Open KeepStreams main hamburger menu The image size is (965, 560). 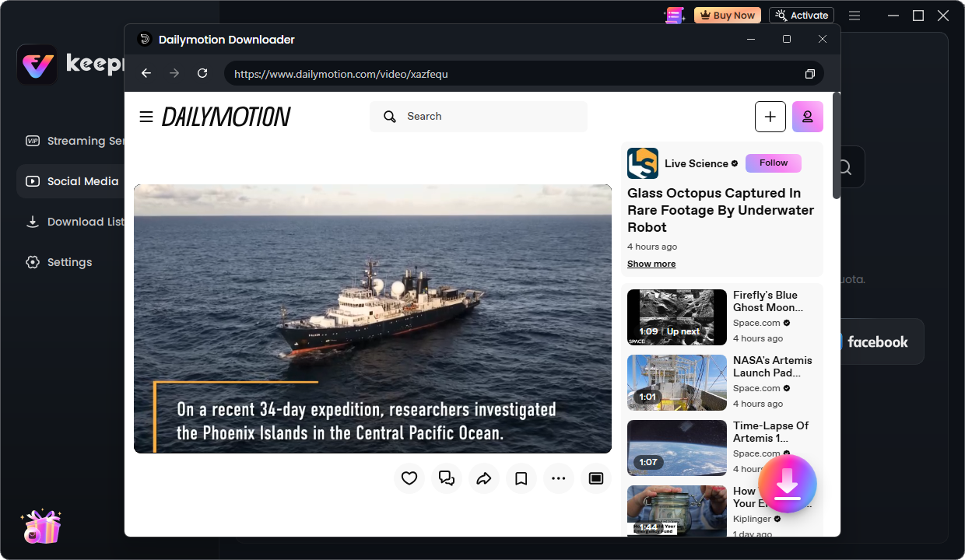click(x=854, y=16)
